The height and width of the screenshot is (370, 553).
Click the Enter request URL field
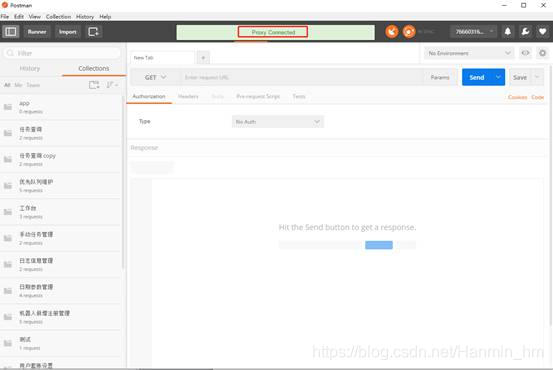(302, 77)
